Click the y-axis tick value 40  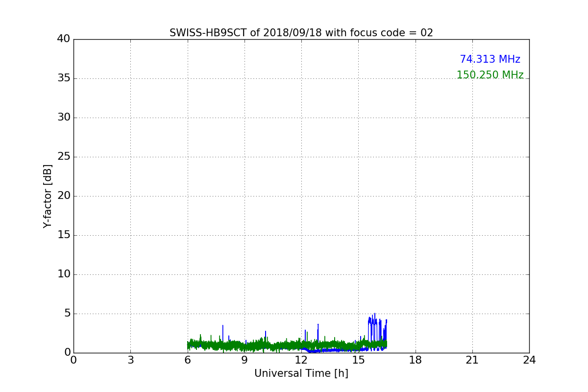64,39
